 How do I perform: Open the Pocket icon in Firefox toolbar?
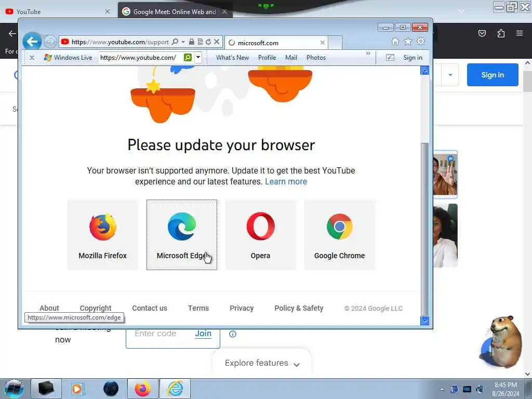click(x=482, y=33)
